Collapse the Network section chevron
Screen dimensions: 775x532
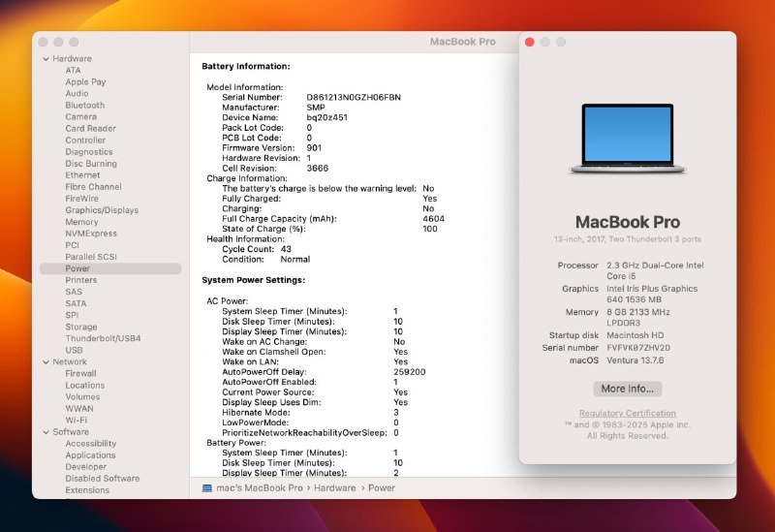(x=46, y=361)
